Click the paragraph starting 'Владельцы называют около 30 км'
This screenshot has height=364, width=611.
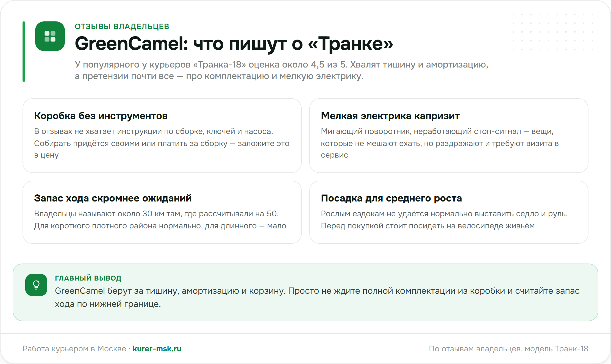point(160,220)
